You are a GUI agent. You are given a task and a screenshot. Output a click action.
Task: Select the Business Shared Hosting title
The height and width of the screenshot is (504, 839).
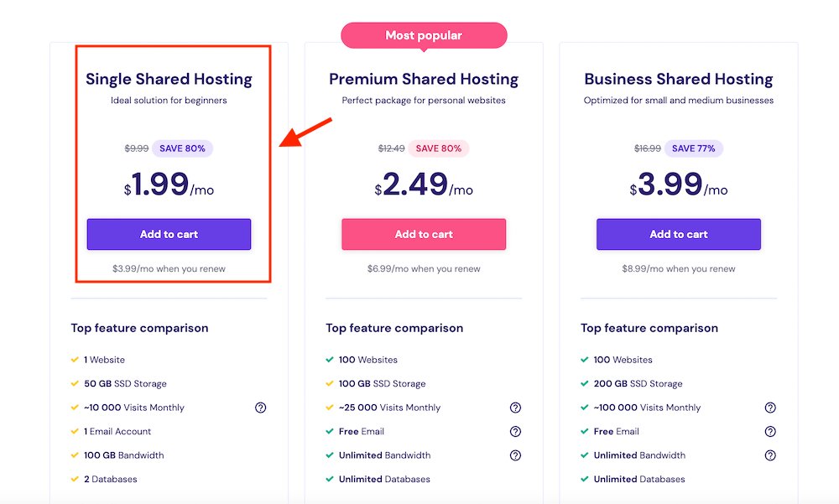click(679, 80)
